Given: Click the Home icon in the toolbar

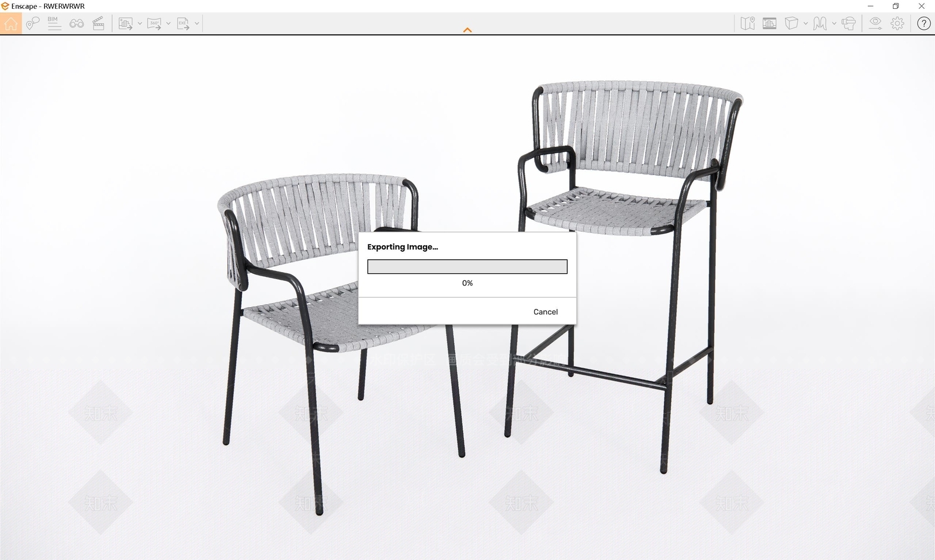Looking at the screenshot, I should click(x=11, y=23).
